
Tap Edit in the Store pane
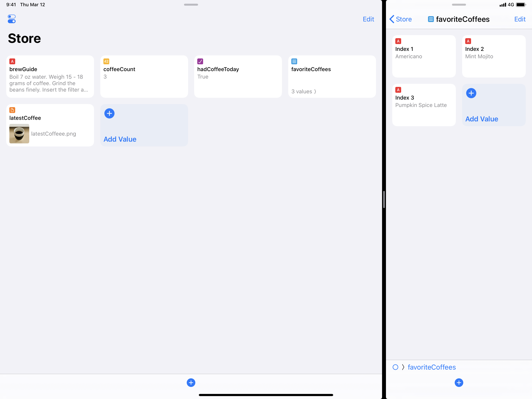[x=368, y=19]
